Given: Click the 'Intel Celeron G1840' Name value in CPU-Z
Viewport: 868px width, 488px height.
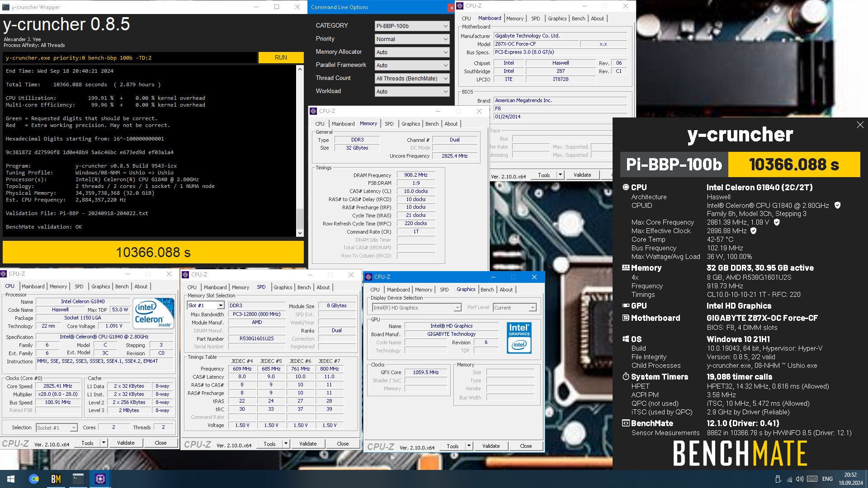Looking at the screenshot, I should click(83, 301).
